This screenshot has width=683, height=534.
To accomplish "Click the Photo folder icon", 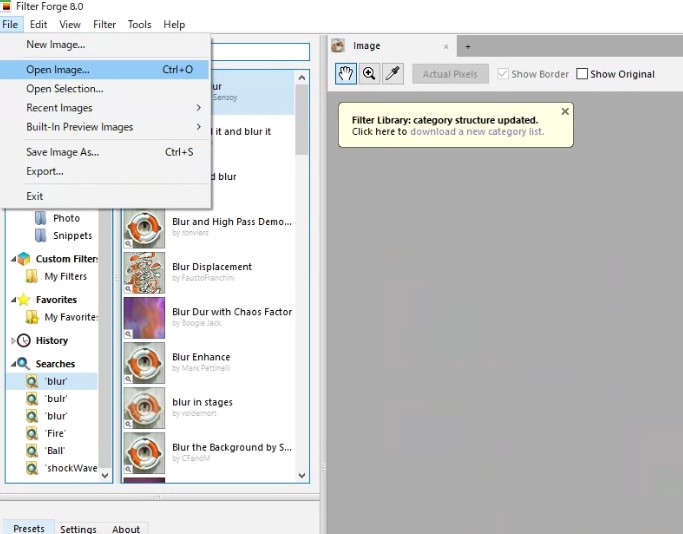I will coord(41,218).
